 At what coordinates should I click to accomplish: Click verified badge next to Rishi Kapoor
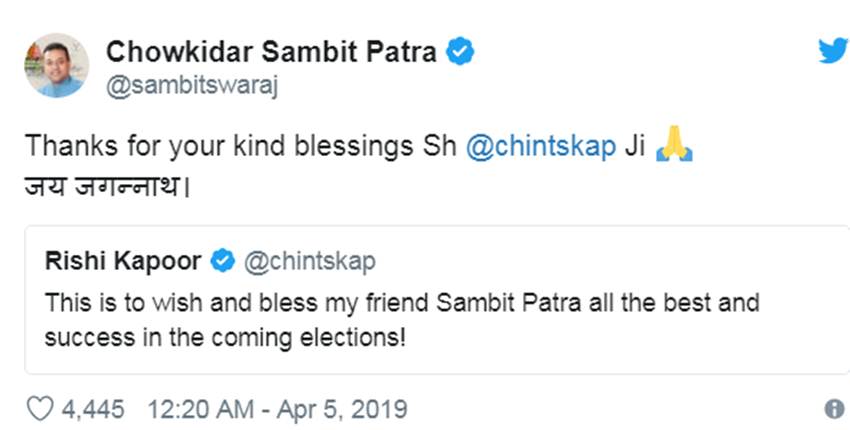coord(223,263)
